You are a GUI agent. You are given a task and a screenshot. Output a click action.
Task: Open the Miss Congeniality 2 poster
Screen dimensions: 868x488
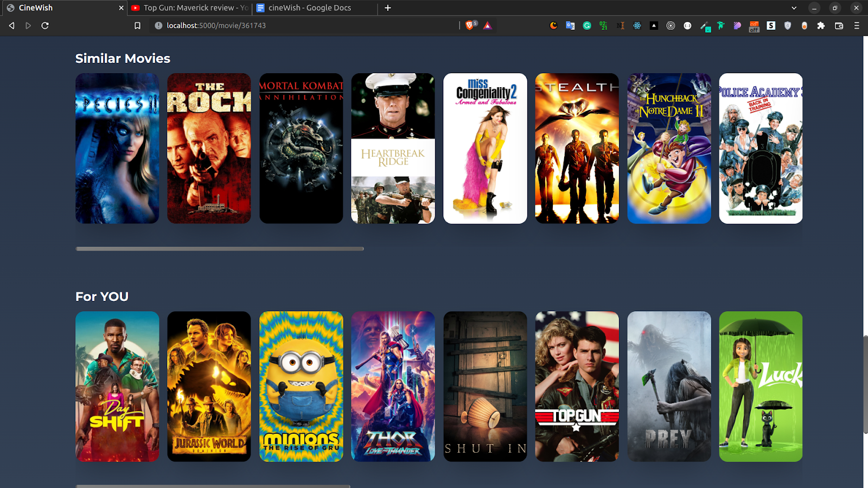[485, 149]
